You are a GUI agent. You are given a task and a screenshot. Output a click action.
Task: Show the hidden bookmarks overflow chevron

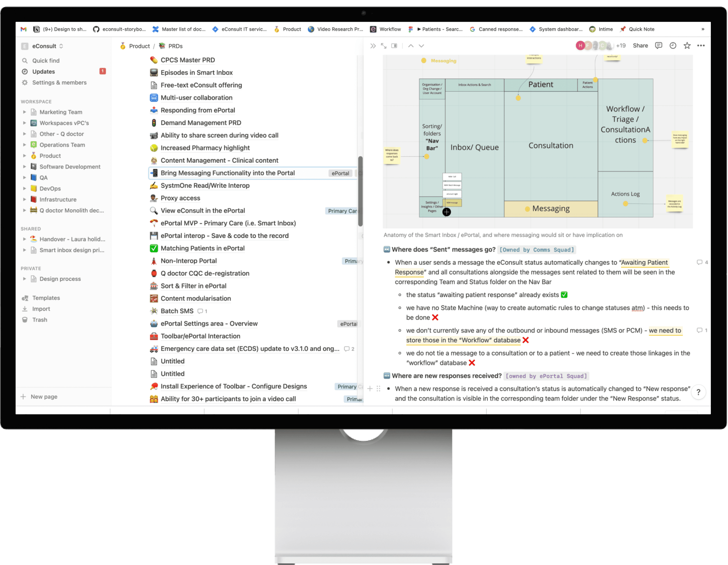click(703, 29)
